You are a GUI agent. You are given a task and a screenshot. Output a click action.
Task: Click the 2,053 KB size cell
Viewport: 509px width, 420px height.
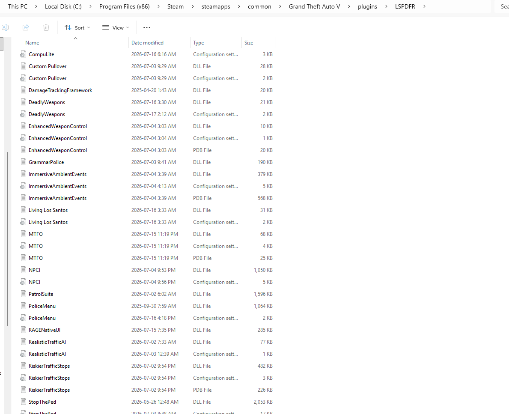click(x=263, y=402)
